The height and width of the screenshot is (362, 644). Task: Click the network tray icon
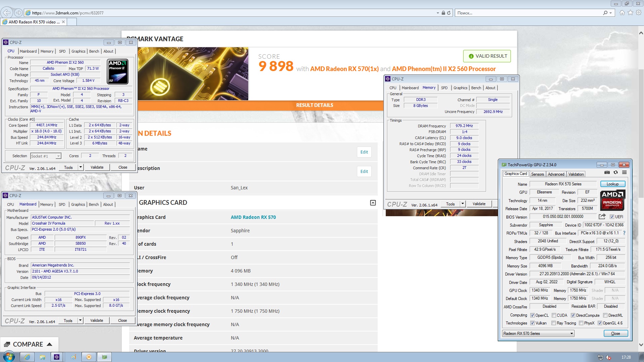pyautogui.click(x=600, y=357)
